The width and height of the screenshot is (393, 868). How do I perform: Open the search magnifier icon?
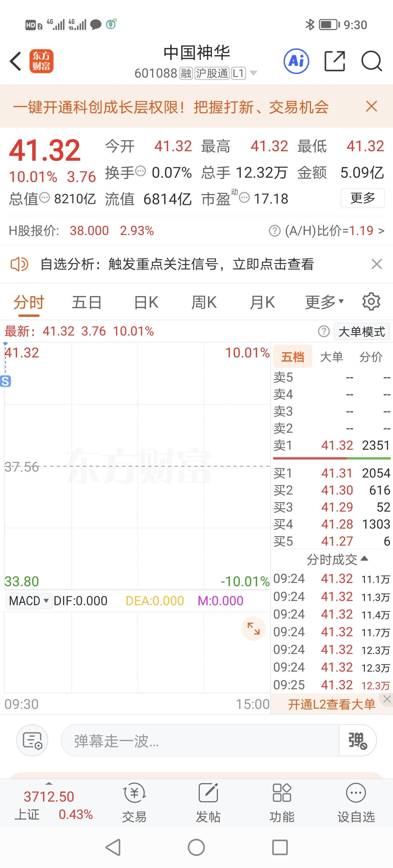[x=371, y=61]
